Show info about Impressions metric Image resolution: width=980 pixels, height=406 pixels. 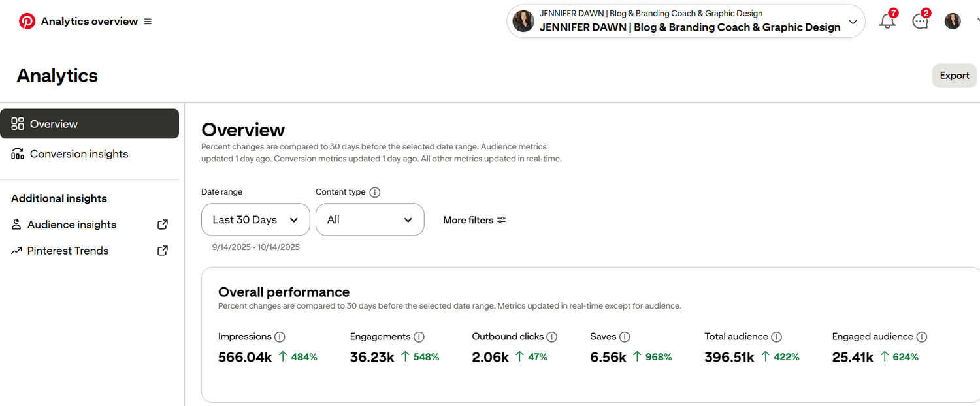click(x=280, y=337)
